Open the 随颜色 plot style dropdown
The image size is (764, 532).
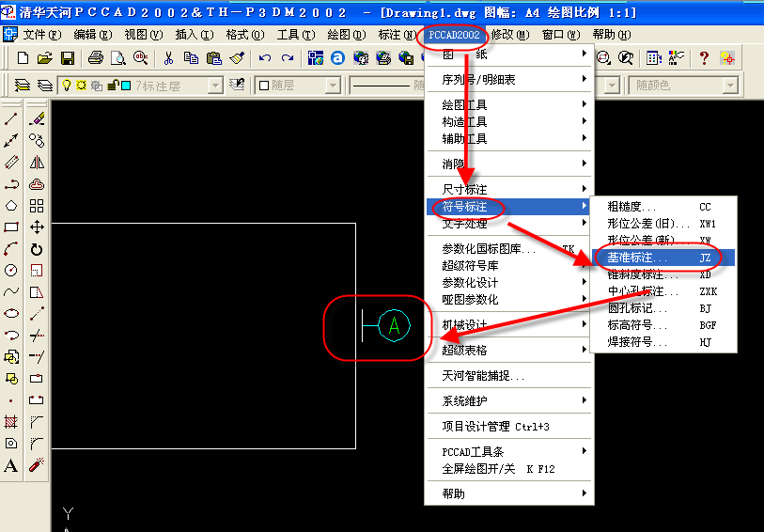(x=729, y=86)
